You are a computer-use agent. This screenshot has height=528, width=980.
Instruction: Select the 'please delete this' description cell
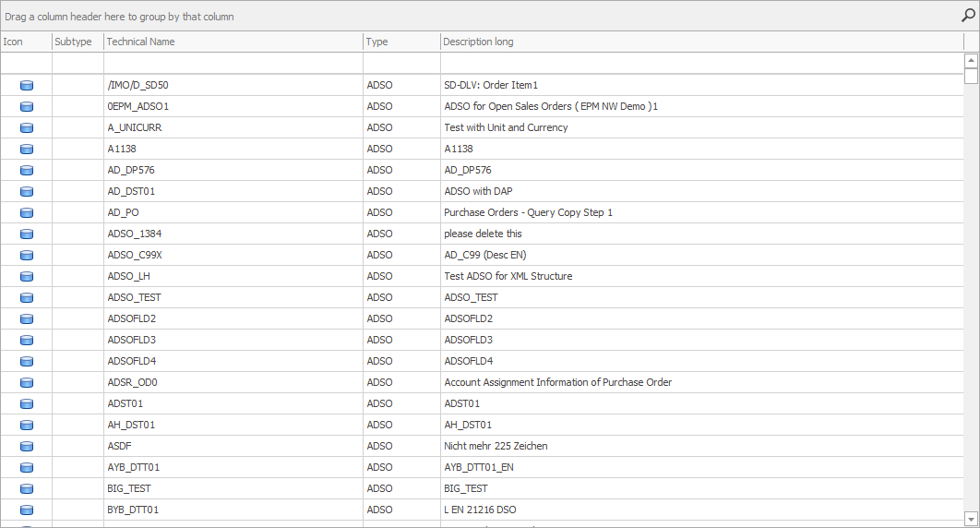point(483,234)
